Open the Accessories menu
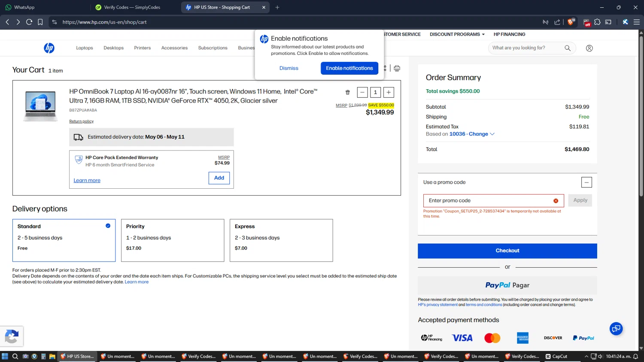The height and width of the screenshot is (362, 644). (x=174, y=48)
